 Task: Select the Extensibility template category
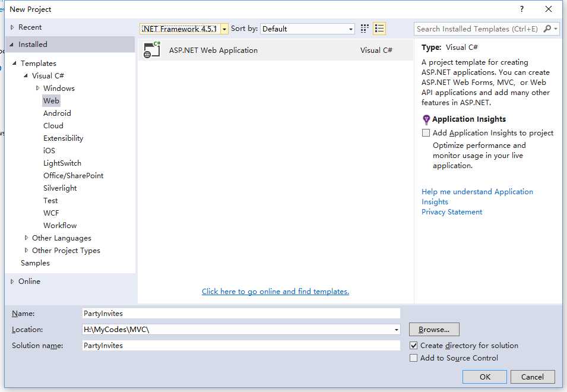point(64,138)
